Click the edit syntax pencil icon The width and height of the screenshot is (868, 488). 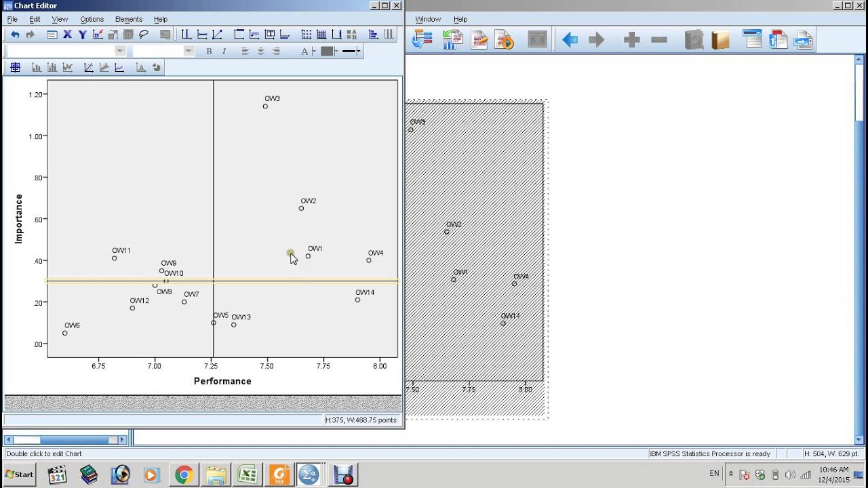tap(479, 40)
